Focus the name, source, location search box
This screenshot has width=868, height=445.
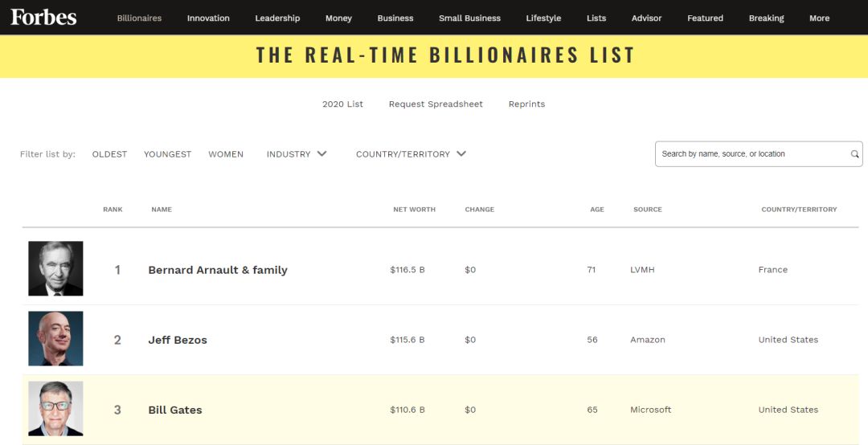pos(751,154)
